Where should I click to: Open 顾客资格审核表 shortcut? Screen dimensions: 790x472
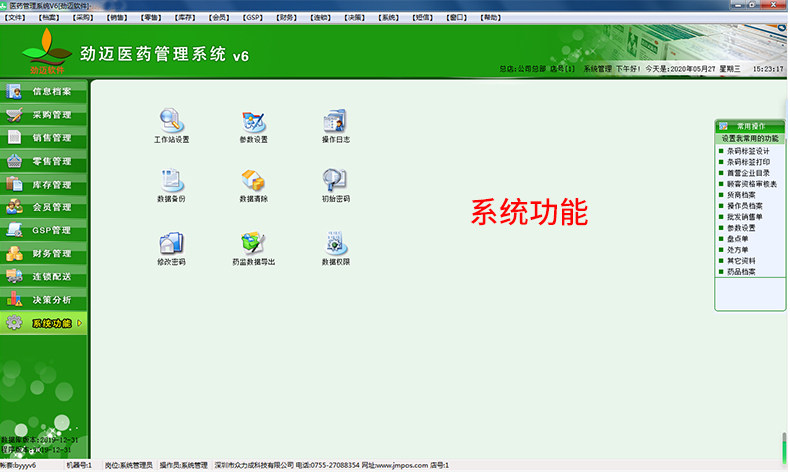(751, 184)
